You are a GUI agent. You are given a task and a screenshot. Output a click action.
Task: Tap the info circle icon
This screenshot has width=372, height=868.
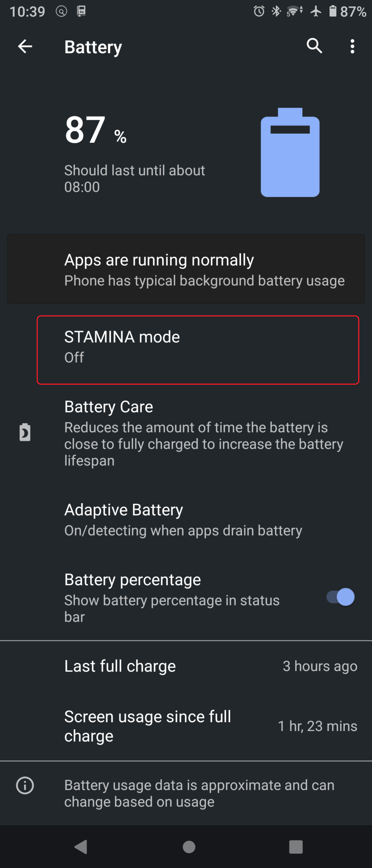25,785
